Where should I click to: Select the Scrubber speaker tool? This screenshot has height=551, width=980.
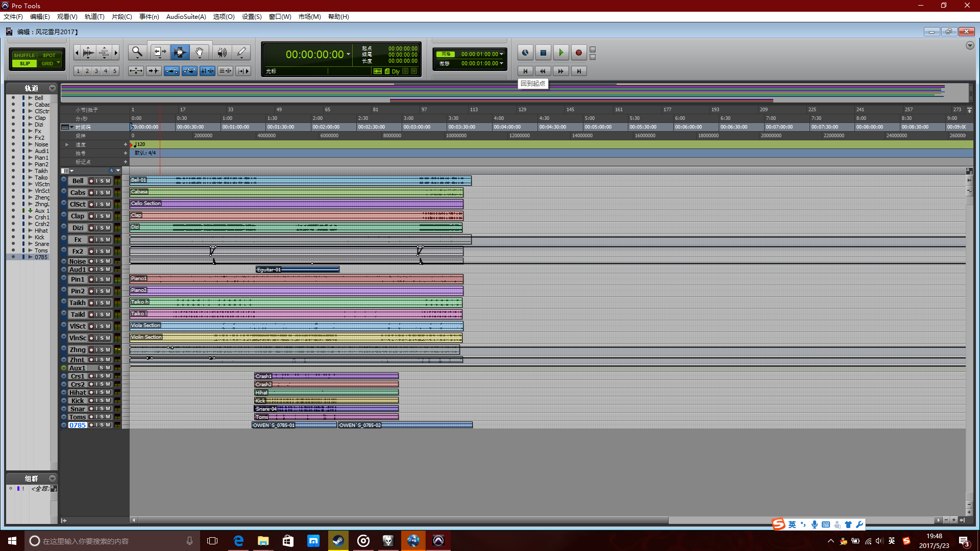click(222, 52)
